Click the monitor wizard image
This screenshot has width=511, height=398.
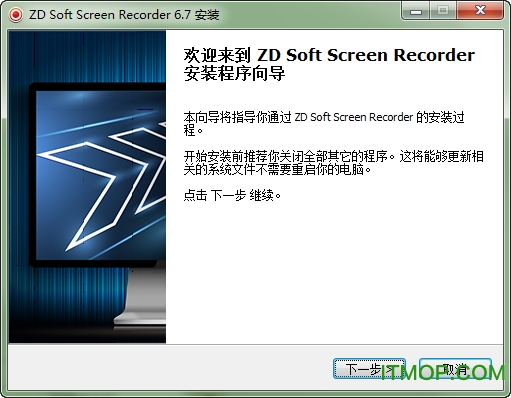pyautogui.click(x=87, y=187)
